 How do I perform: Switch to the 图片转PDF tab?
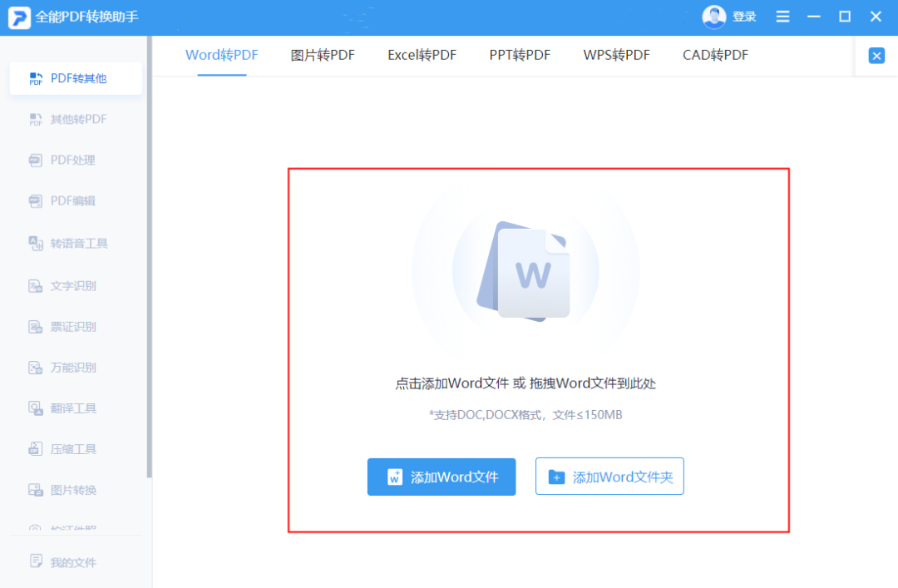tap(323, 55)
